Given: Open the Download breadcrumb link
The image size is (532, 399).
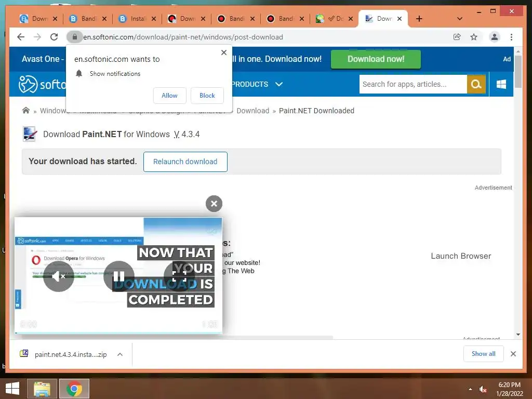Looking at the screenshot, I should point(253,111).
